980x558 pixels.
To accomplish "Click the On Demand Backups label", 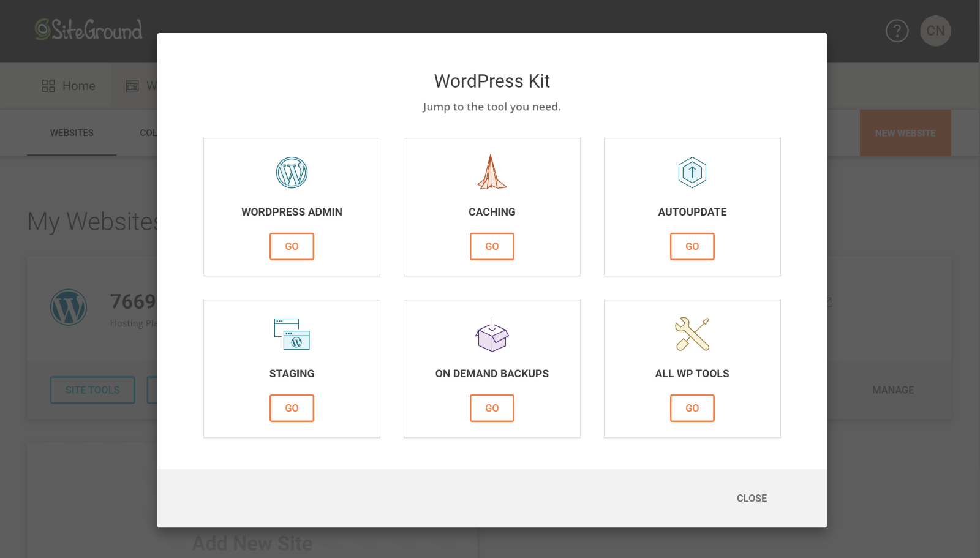I will tap(492, 374).
